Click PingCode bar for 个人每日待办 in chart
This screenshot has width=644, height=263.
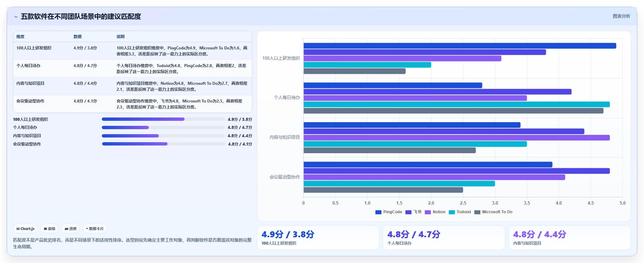393,85
